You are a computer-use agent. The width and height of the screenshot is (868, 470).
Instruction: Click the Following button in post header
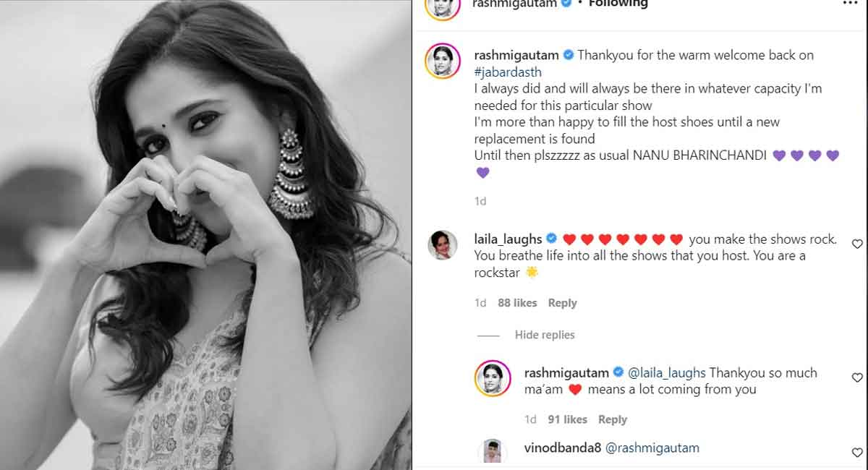(x=618, y=4)
